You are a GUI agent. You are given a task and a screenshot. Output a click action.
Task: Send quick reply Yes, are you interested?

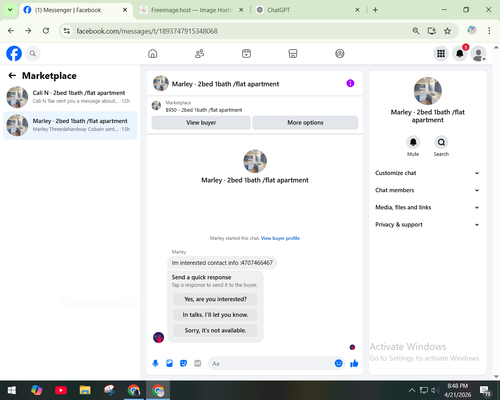[x=215, y=299]
